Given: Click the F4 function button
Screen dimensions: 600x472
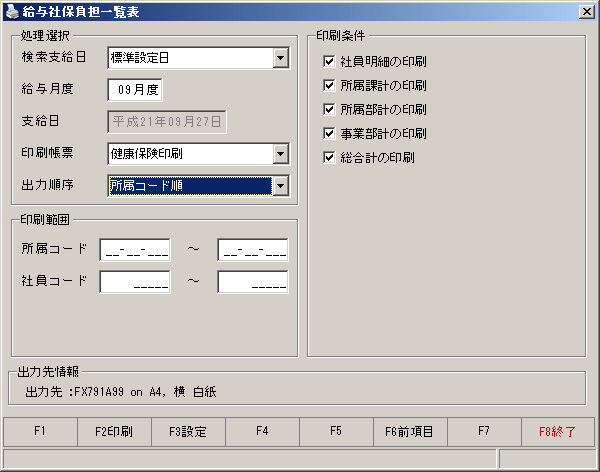Looking at the screenshot, I should (x=262, y=432).
